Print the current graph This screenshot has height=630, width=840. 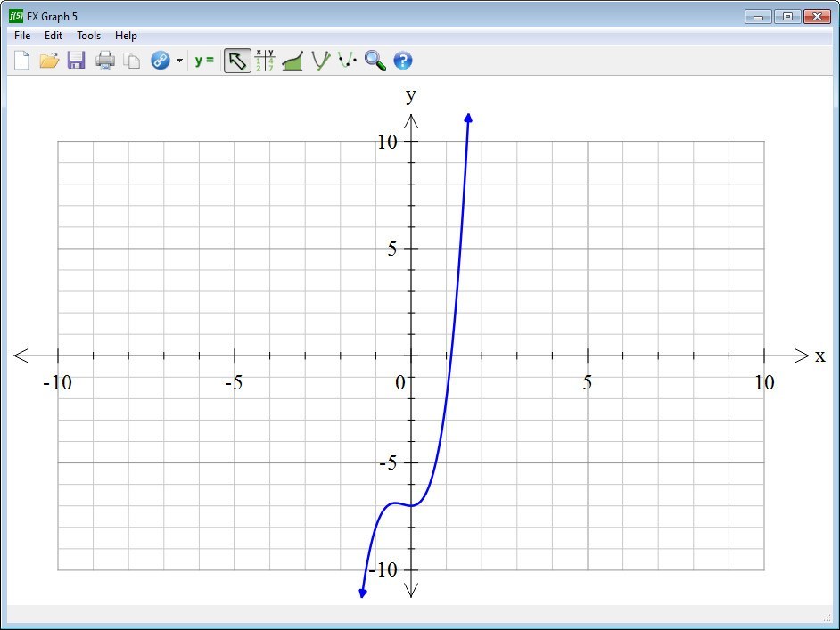pyautogui.click(x=105, y=61)
